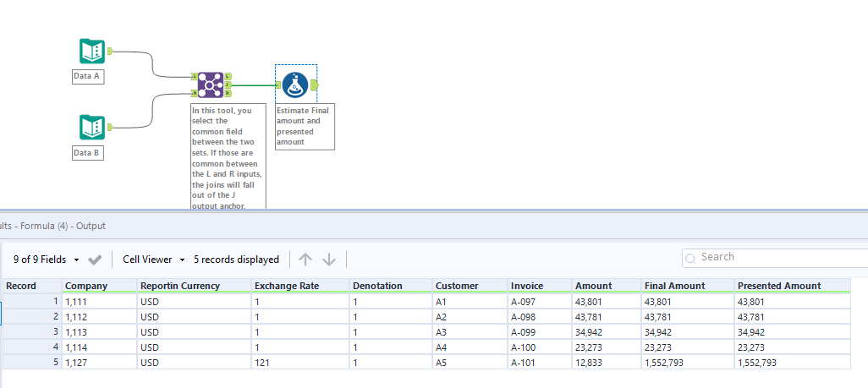
Task: Select the blue Formula flask tool
Action: [295, 85]
